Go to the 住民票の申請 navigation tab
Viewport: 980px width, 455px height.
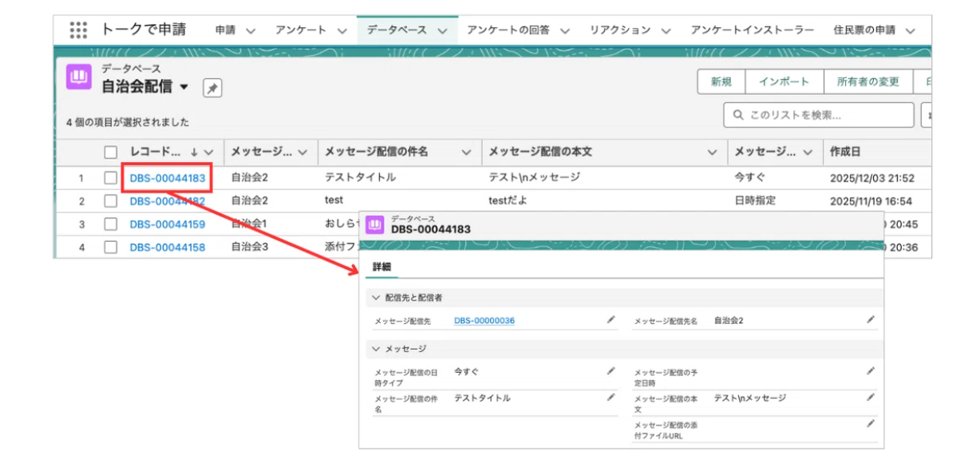tap(864, 30)
